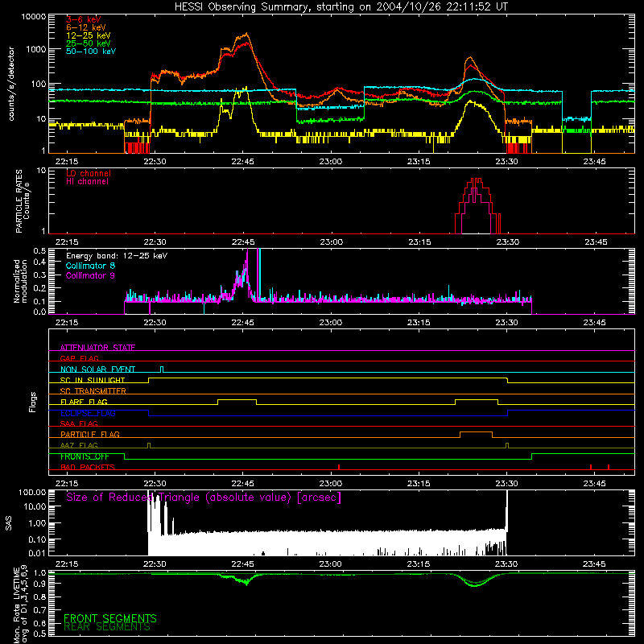
Task: Click the bad packets marker near 23:01
Action: [x=339, y=467]
